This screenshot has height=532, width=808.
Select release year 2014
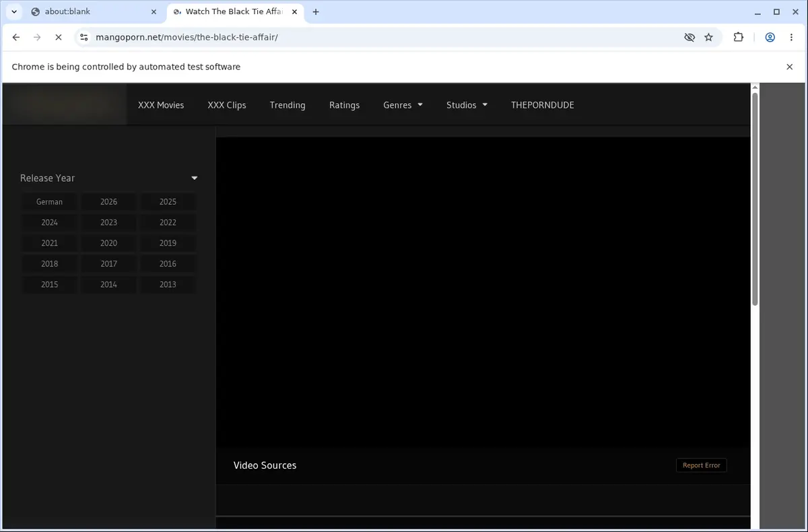[x=108, y=285]
